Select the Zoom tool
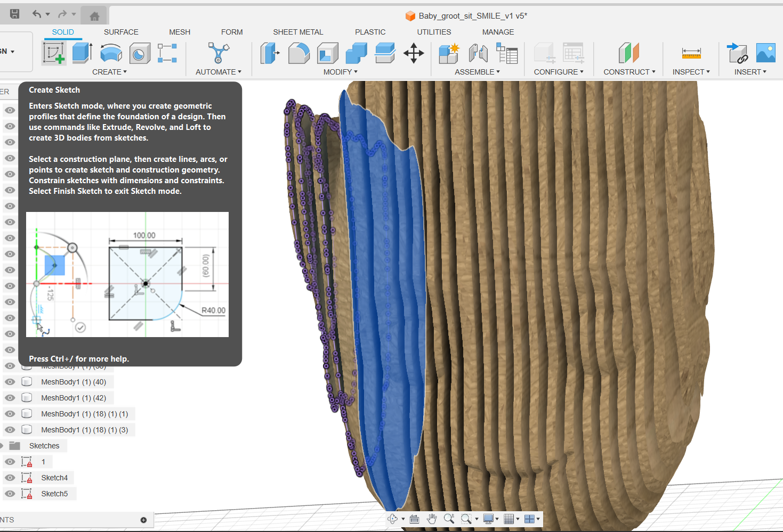The width and height of the screenshot is (783, 532). click(449, 519)
